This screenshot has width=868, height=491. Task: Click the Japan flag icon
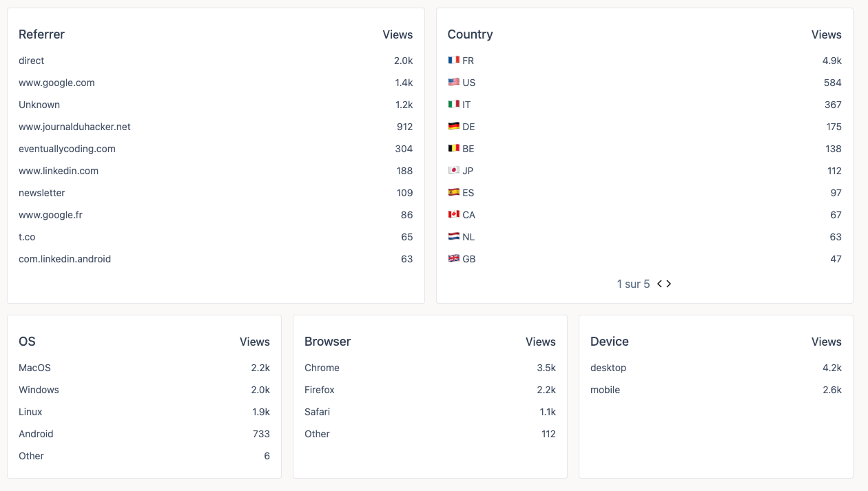click(453, 171)
